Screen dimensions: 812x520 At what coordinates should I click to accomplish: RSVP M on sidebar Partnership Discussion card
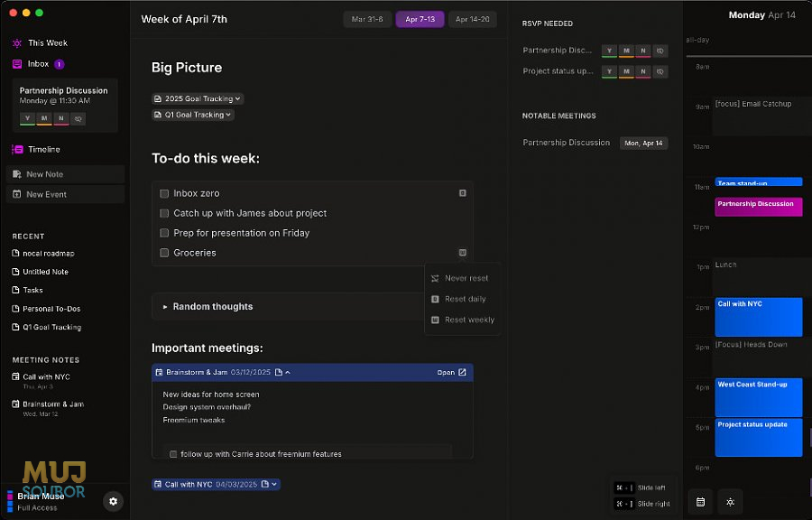[x=44, y=118]
